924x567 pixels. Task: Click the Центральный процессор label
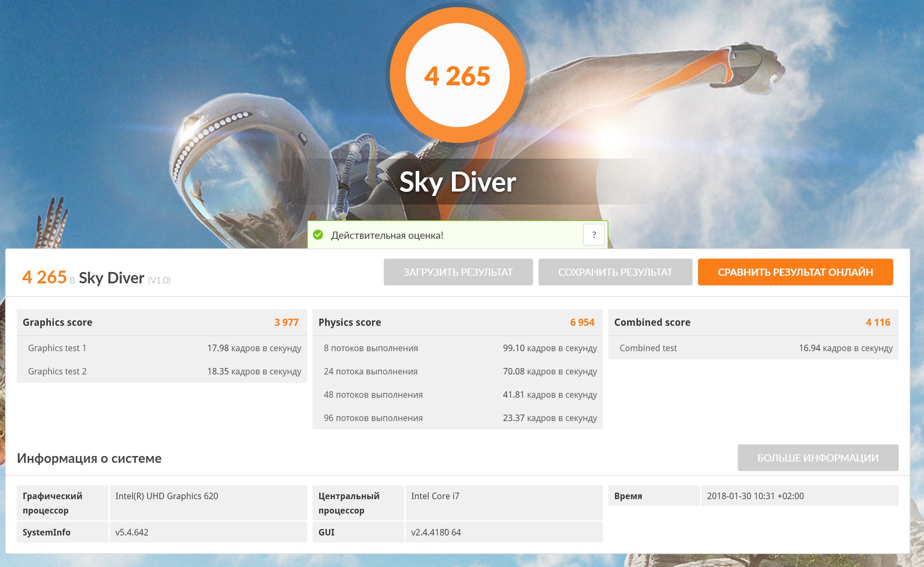[x=349, y=503]
